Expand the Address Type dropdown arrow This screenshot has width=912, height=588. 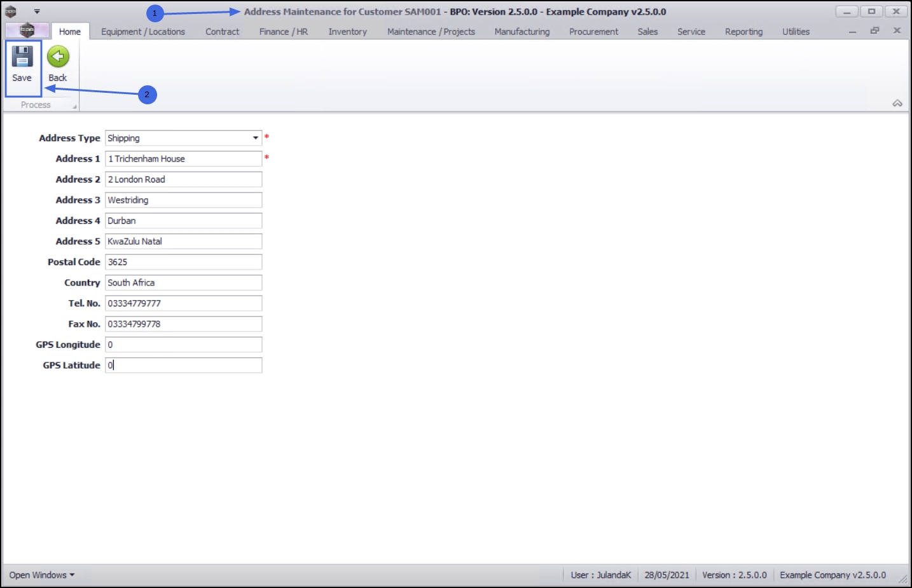coord(255,138)
